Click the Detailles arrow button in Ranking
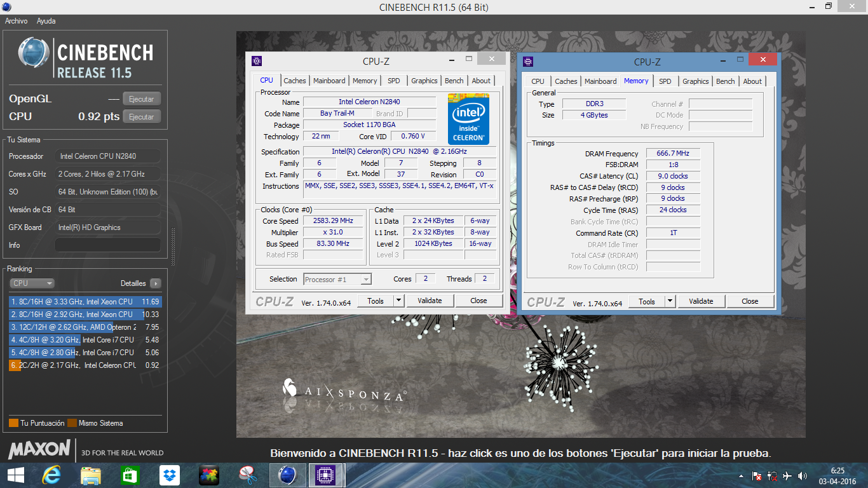The image size is (868, 488). 156,283
